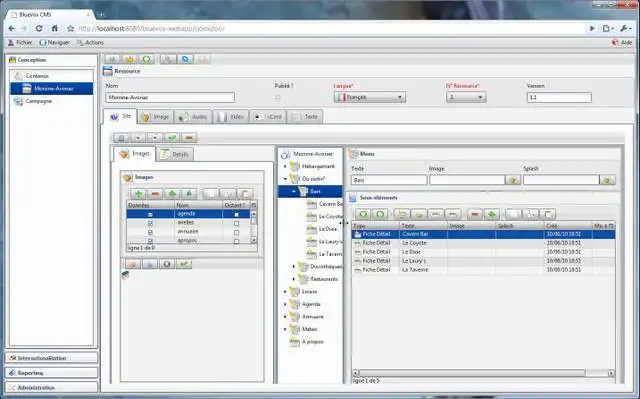
Task: Expand the Restaurants tree node
Action: [x=294, y=279]
